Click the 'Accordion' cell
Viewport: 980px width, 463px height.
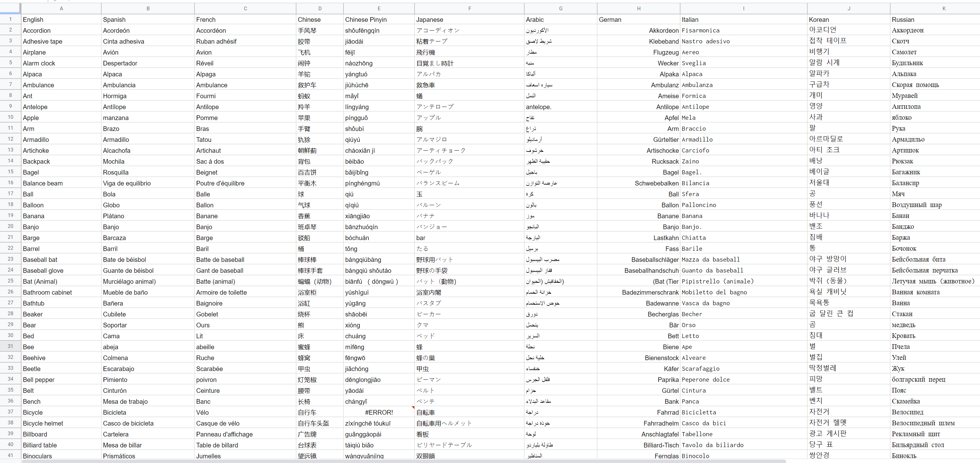point(36,31)
